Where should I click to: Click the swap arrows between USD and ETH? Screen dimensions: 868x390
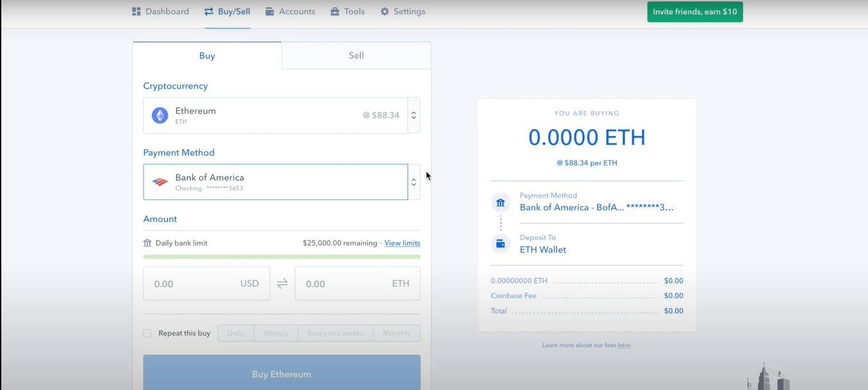(x=282, y=284)
